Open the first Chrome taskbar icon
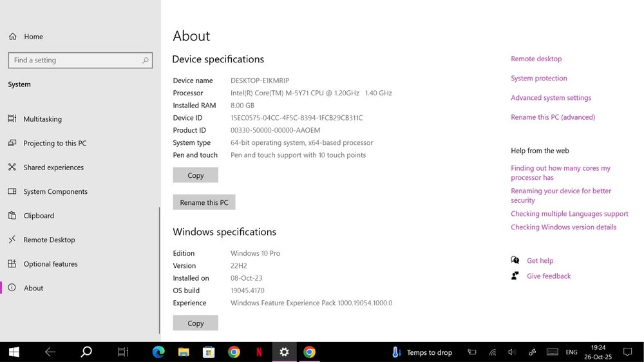644x362 pixels. 234,352
